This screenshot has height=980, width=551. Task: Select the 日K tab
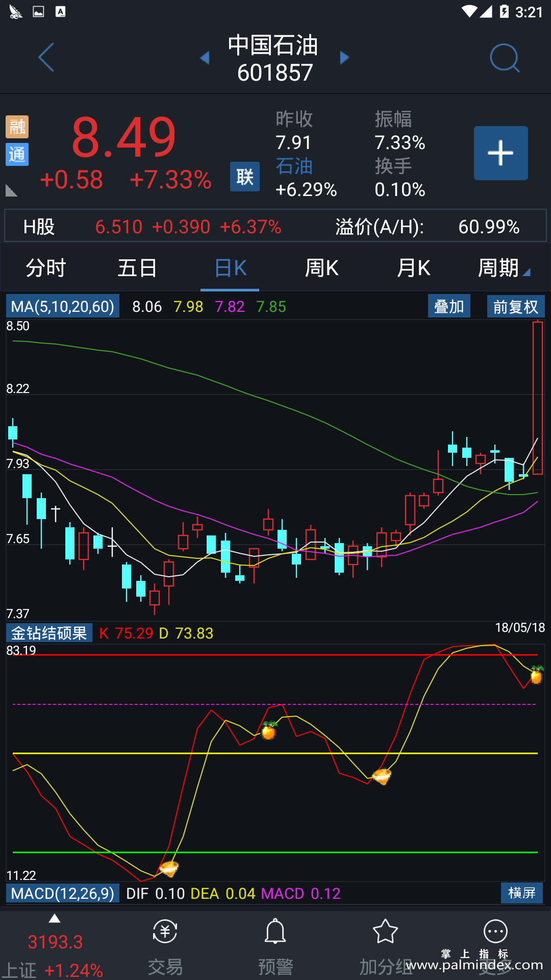point(230,268)
